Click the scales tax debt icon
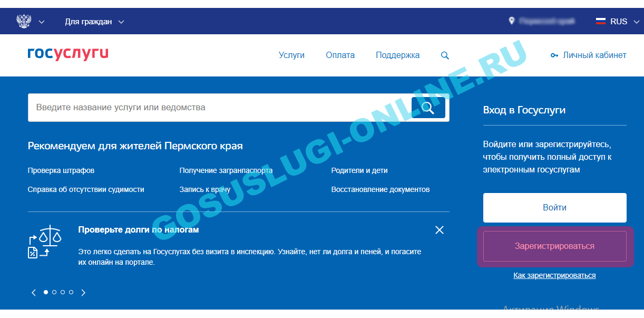 pos(45,241)
